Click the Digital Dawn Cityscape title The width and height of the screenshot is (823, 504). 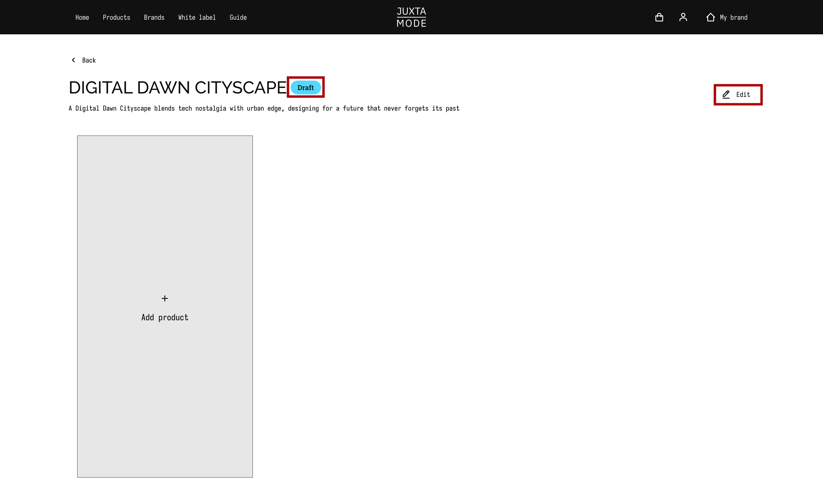[x=177, y=87]
